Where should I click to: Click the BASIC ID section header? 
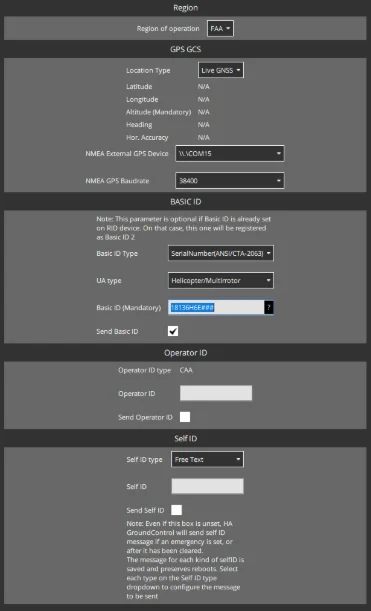click(x=186, y=202)
